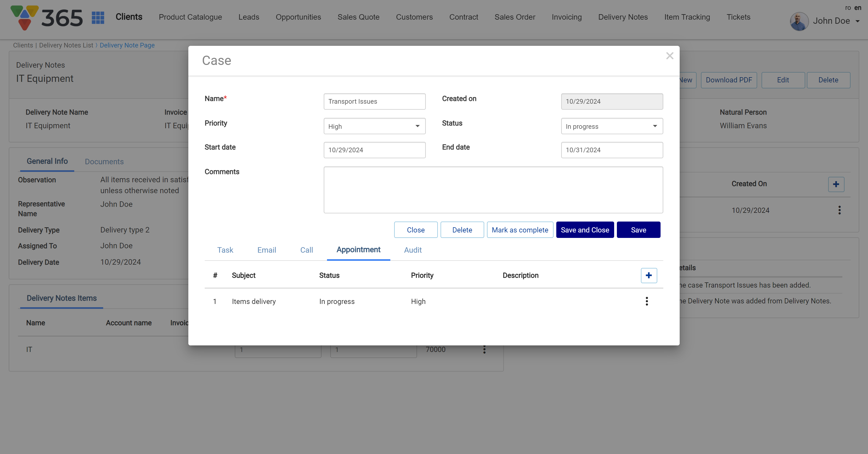This screenshot has width=868, height=454.
Task: Click the Name input field
Action: click(x=374, y=102)
